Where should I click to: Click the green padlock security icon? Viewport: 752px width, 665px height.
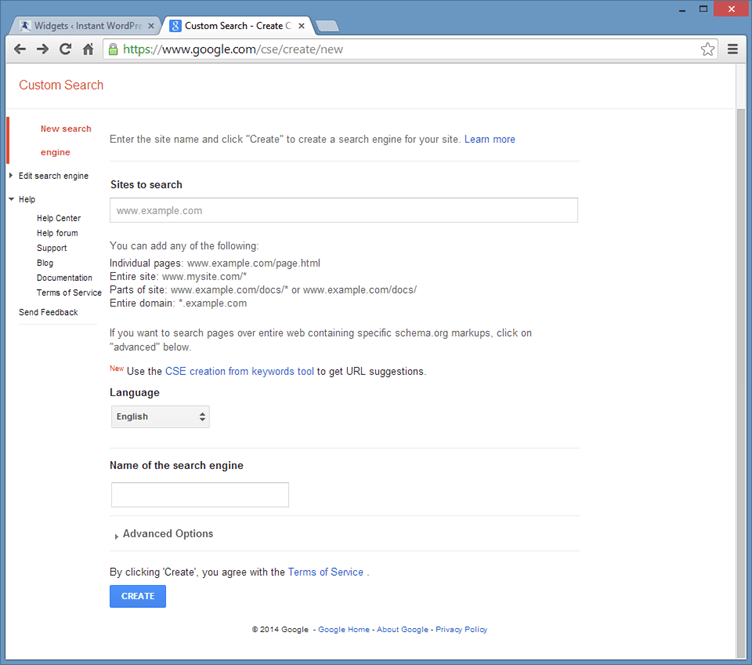[x=113, y=49]
